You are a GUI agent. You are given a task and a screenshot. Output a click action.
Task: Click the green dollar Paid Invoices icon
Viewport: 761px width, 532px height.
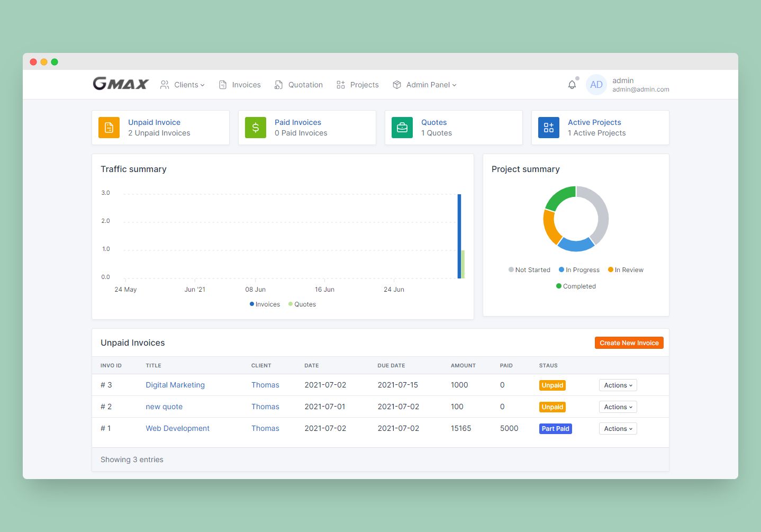(256, 128)
